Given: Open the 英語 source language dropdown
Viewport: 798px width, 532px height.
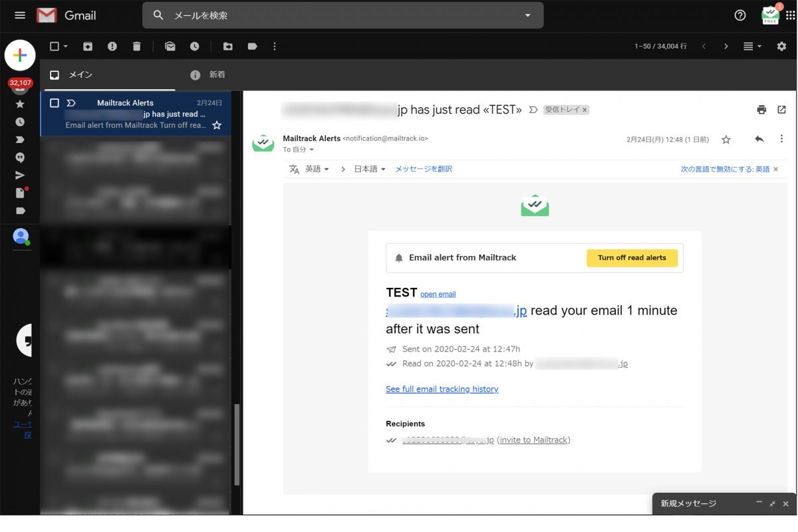Looking at the screenshot, I should click(317, 169).
